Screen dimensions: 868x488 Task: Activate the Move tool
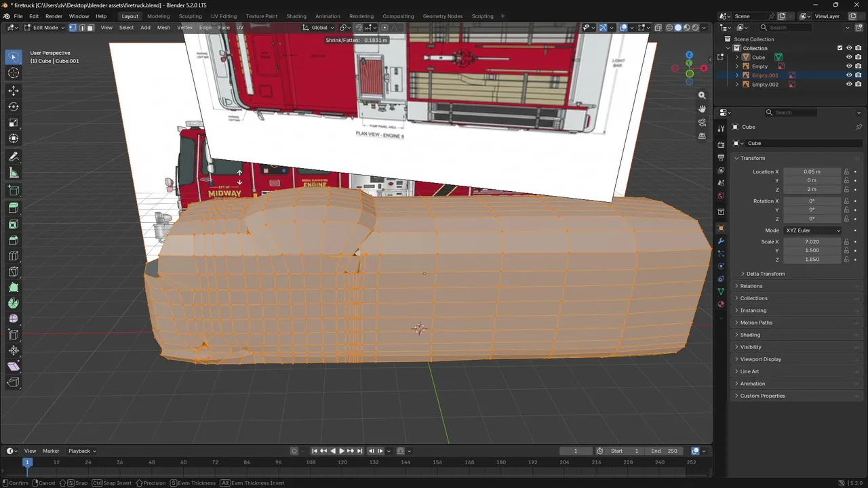coord(14,91)
